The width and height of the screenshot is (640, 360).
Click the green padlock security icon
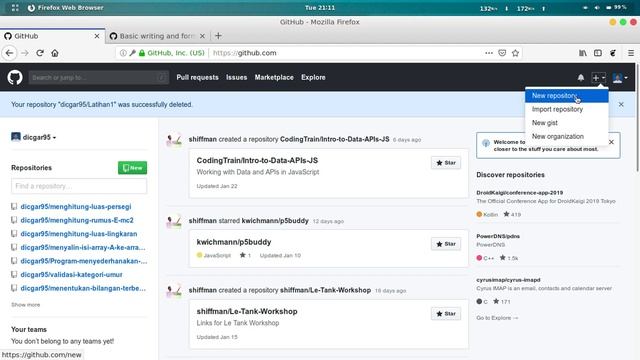click(142, 53)
